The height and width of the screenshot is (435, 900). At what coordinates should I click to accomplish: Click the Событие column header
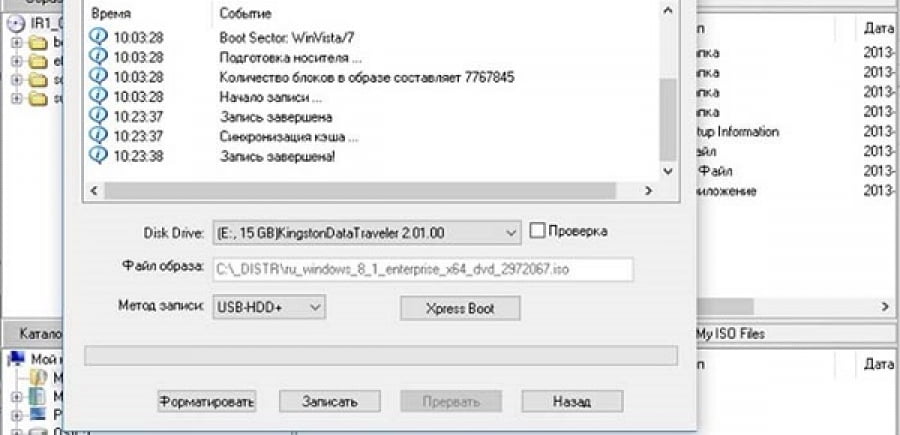245,13
